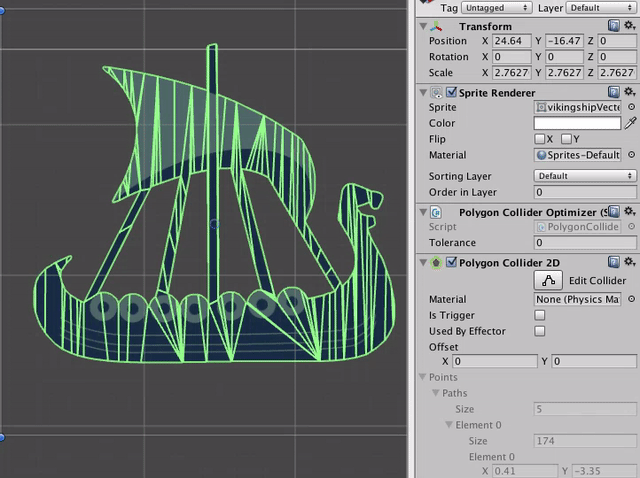Enable Flip Y checkbox
Screen dimensions: 640x478
566,139
